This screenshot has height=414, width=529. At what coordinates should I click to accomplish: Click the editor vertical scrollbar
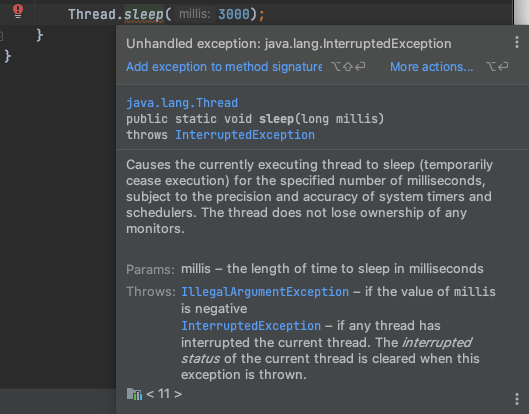tap(521, 12)
